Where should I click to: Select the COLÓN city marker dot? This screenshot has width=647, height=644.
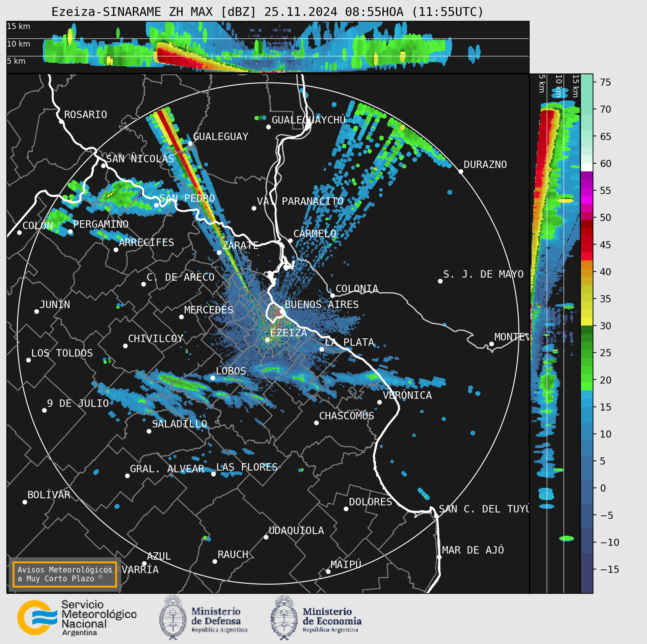19,232
